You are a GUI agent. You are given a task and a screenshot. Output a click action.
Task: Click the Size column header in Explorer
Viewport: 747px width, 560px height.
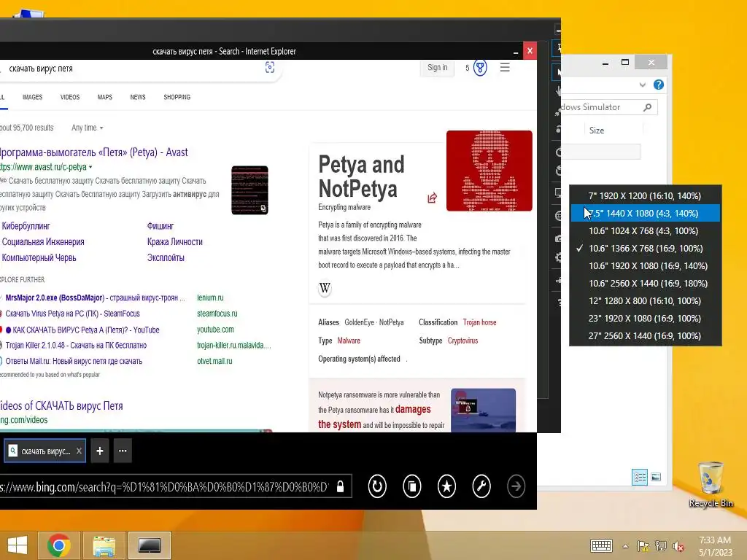tap(597, 130)
